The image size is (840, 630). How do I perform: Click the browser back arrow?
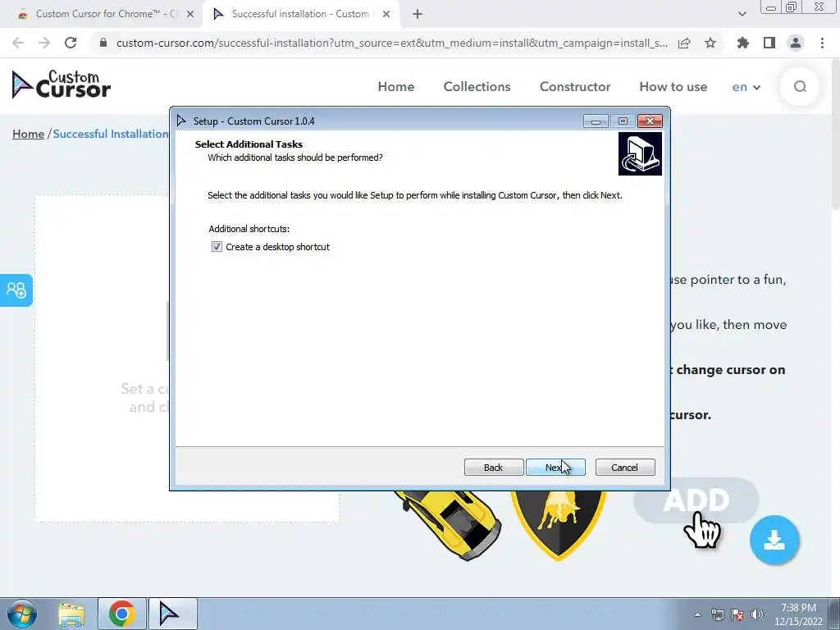coord(18,43)
